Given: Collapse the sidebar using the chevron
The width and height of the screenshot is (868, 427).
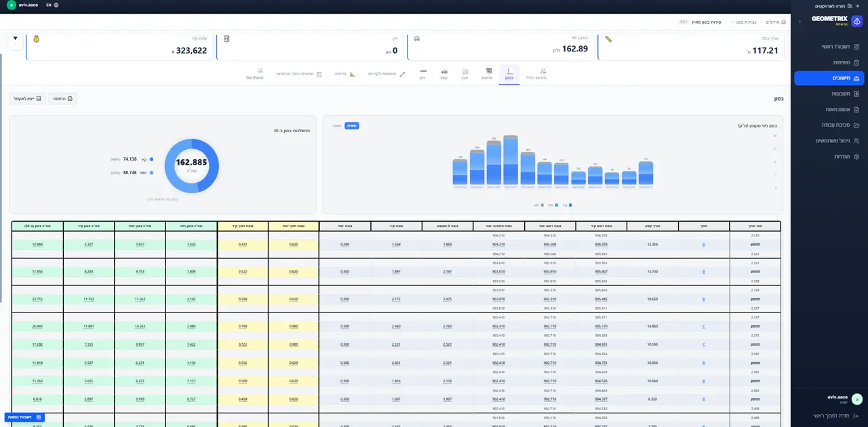Looking at the screenshot, I should pyautogui.click(x=799, y=22).
